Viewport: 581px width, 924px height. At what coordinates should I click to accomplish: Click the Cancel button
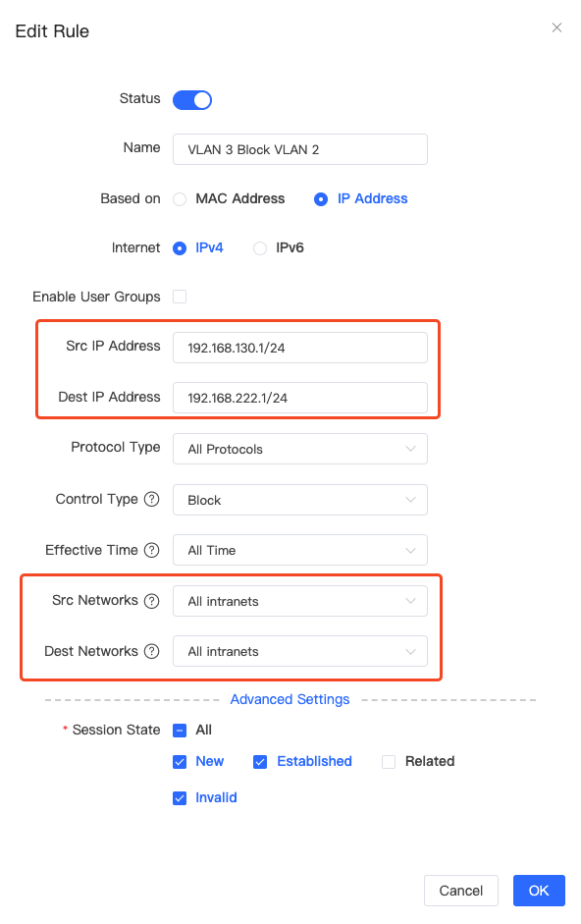pos(461,891)
